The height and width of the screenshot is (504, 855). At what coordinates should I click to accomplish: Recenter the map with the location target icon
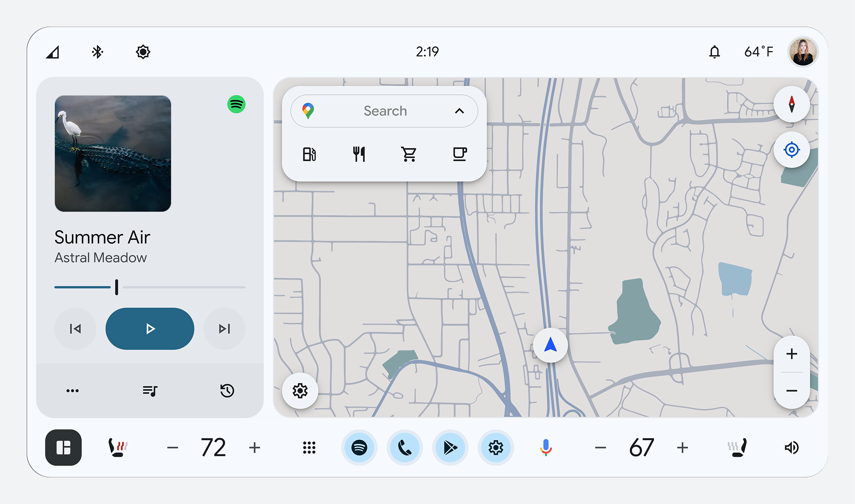point(791,150)
